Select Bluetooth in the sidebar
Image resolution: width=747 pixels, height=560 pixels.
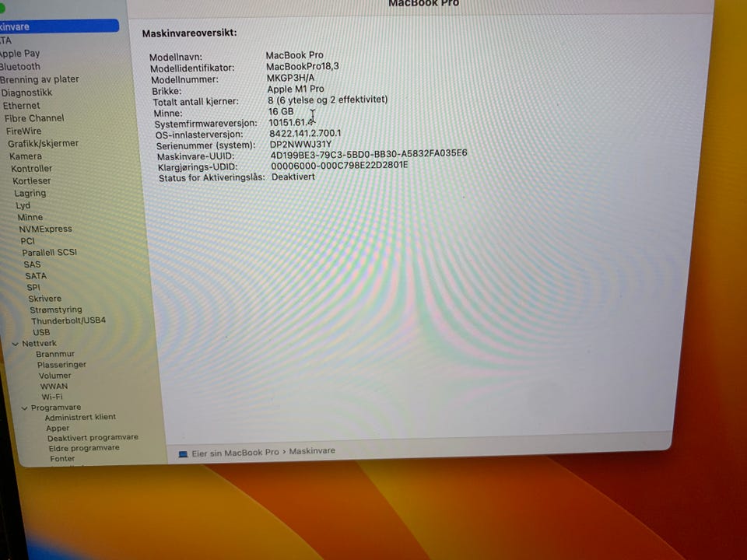tap(20, 67)
